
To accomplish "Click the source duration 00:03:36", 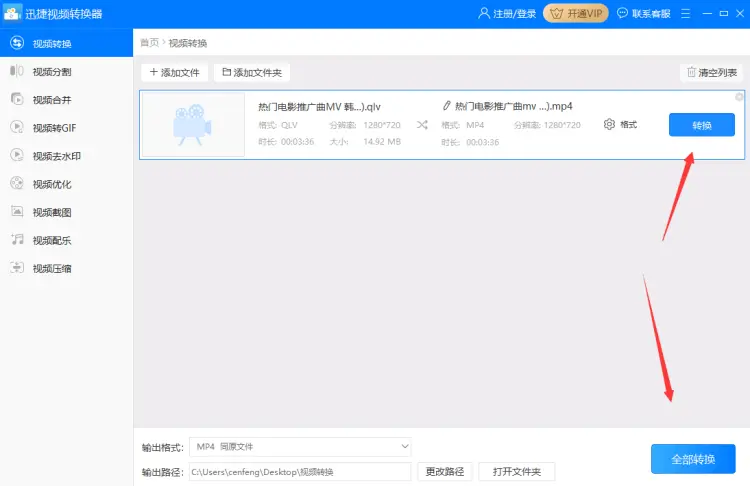I will 298,142.
